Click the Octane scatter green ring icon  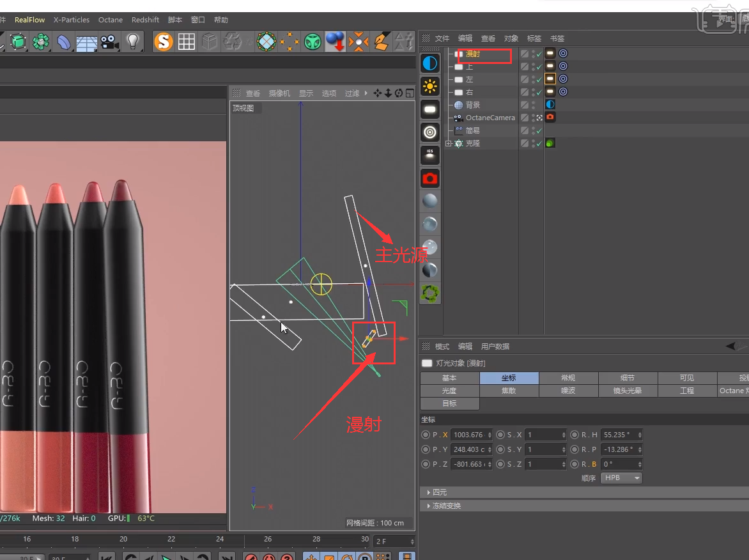pos(430,293)
